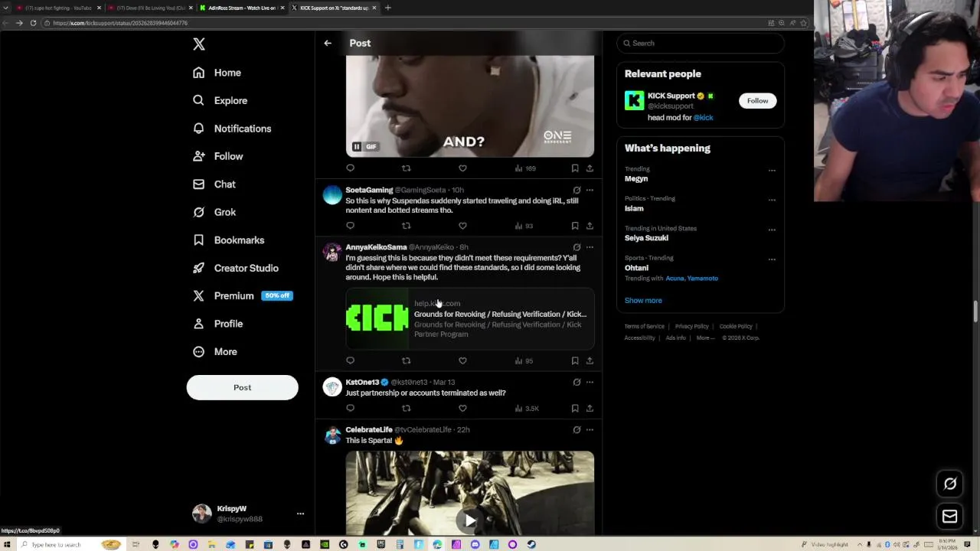Image resolution: width=980 pixels, height=551 pixels.
Task: Click Show more under What's happening
Action: coord(643,301)
